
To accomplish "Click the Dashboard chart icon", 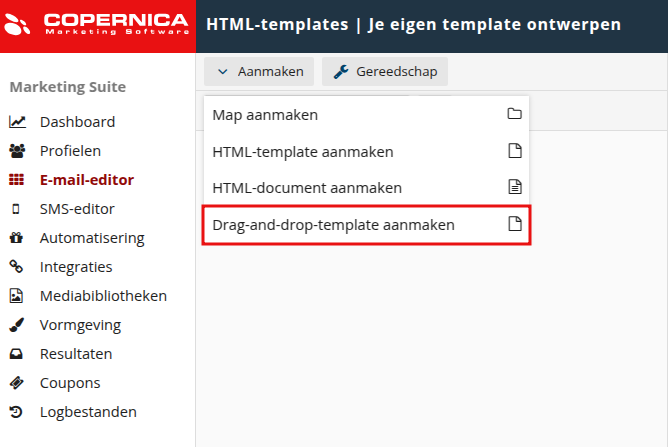I will click(x=17, y=122).
